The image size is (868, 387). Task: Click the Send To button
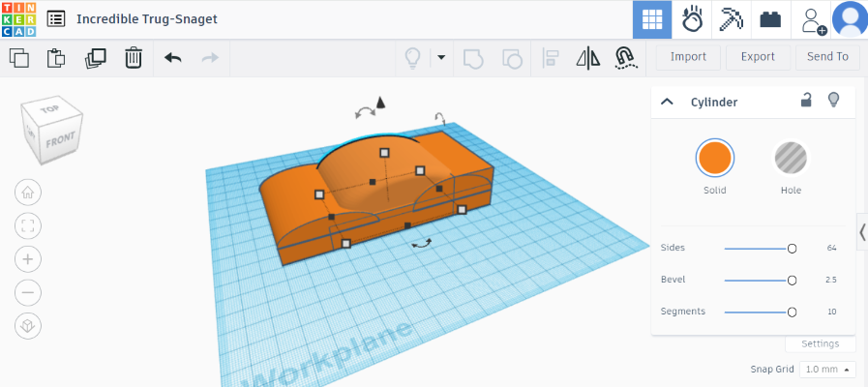point(827,57)
